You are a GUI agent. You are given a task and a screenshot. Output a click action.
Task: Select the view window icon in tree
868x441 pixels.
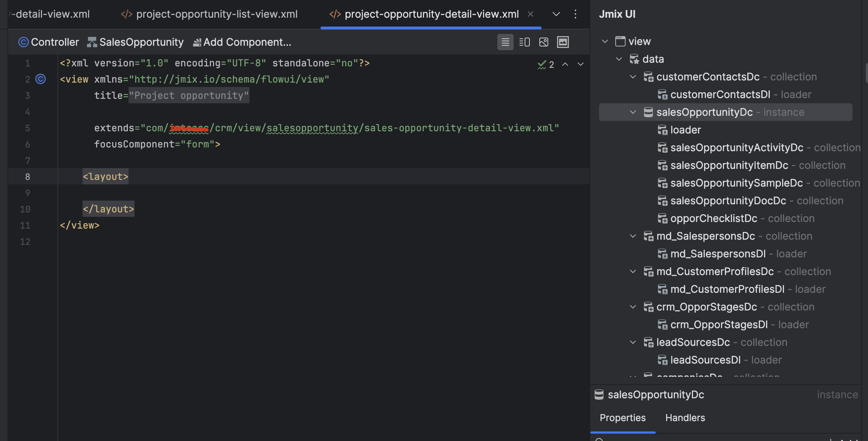(x=620, y=41)
